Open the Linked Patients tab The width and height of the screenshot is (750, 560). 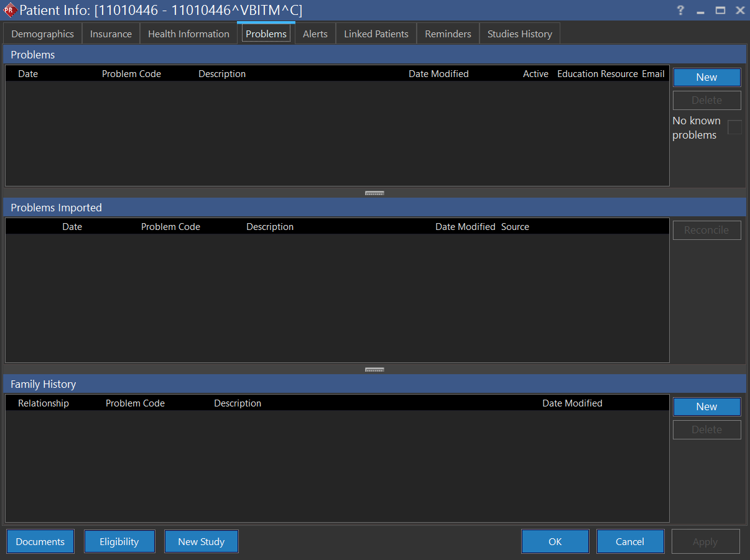click(376, 34)
